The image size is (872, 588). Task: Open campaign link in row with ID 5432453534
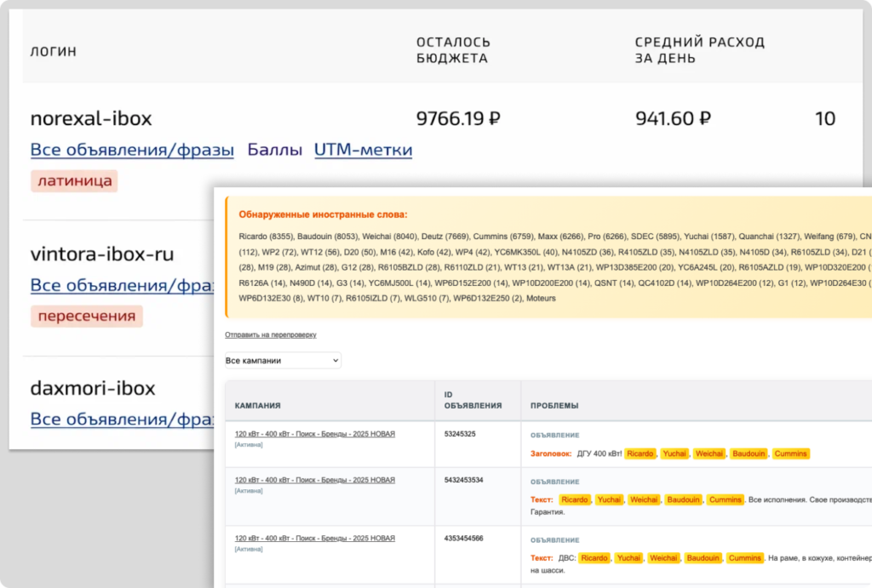tap(314, 480)
